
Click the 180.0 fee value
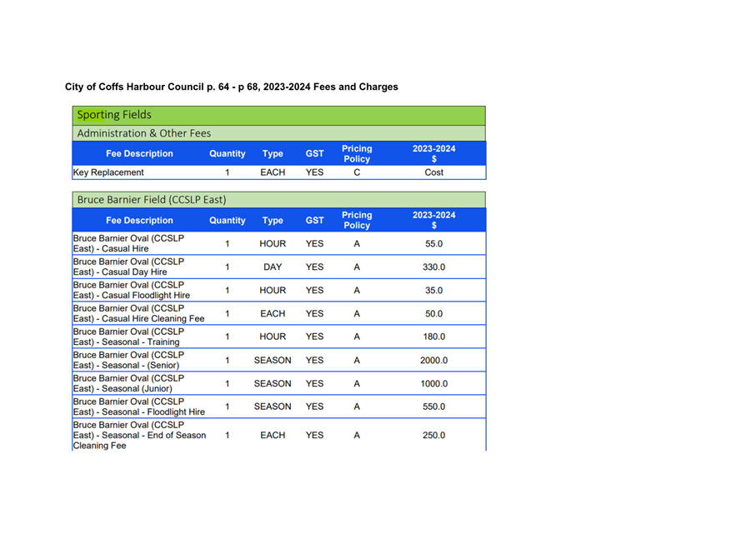[434, 337]
